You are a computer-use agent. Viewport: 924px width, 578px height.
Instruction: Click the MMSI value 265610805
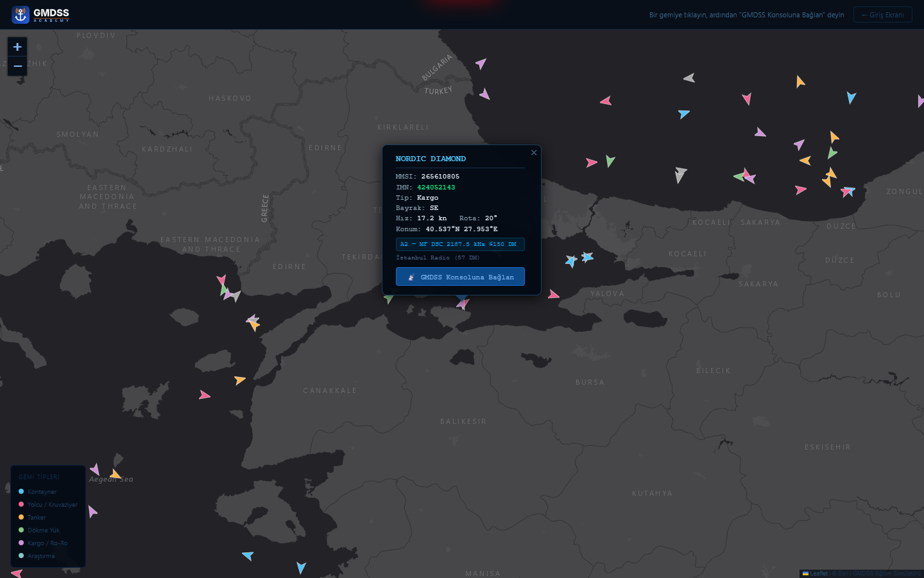point(440,177)
